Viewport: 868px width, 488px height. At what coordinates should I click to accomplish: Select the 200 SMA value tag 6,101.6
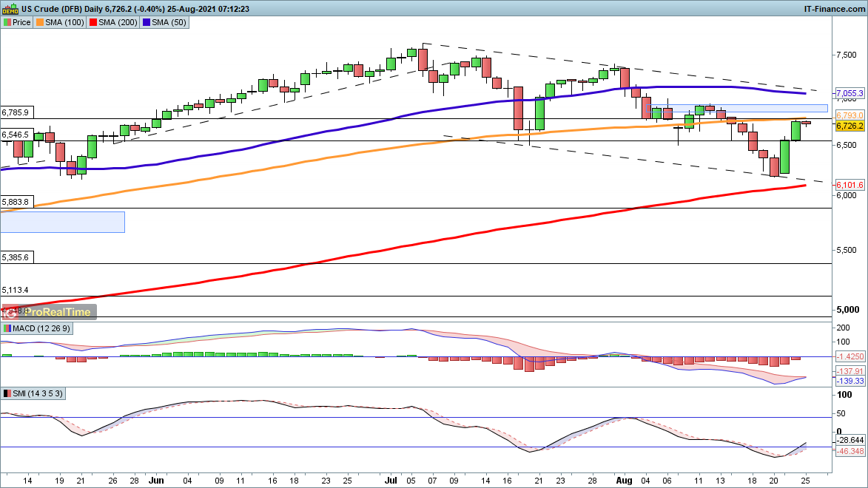coord(850,185)
